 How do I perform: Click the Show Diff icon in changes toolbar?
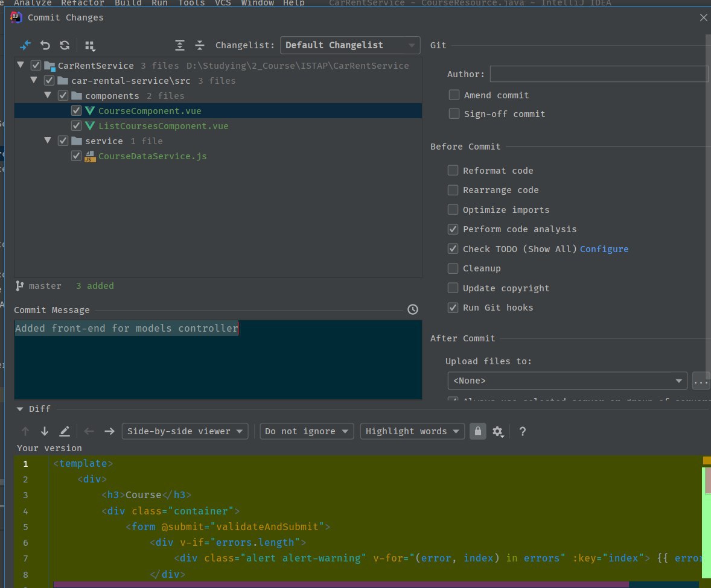click(x=25, y=45)
